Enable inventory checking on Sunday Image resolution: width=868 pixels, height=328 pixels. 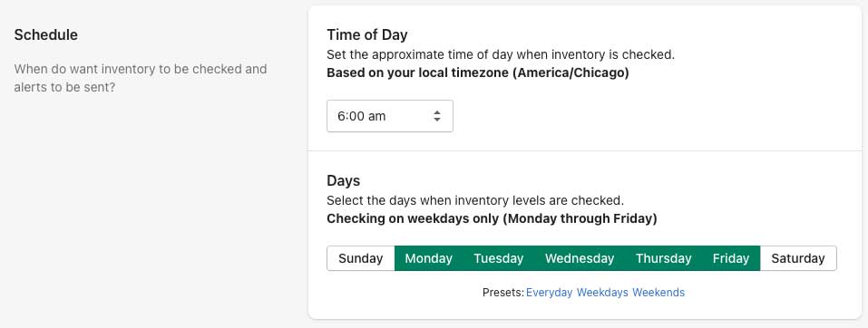[360, 258]
